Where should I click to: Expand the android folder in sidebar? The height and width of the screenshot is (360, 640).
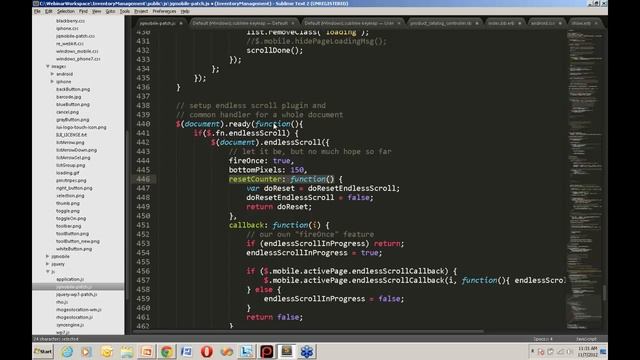[52, 74]
